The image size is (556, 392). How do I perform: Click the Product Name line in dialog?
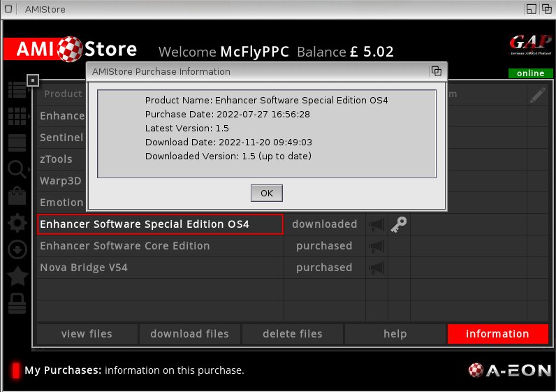(x=266, y=101)
